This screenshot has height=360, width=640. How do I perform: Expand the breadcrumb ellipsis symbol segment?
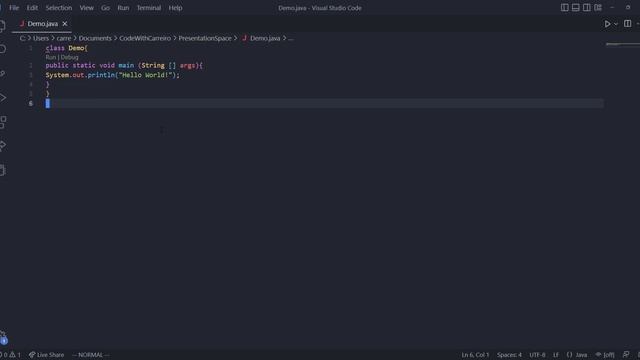[291, 38]
